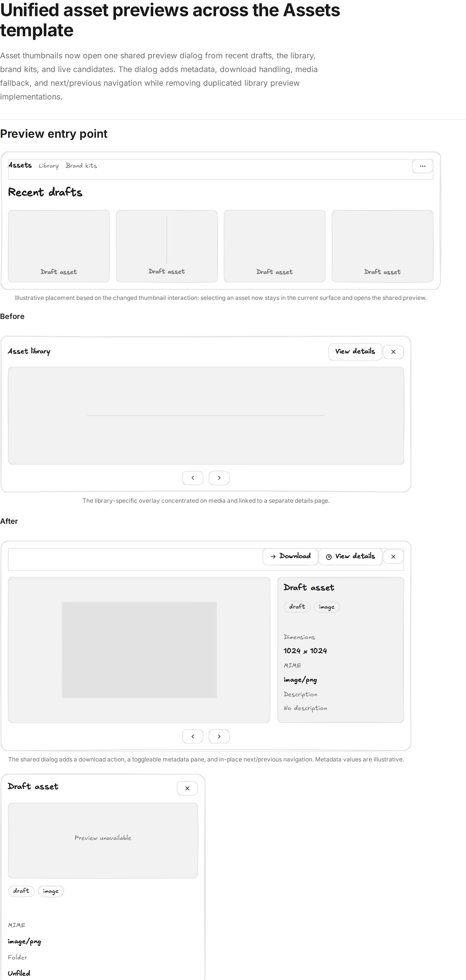Close the narrow Draft asset dialog
This screenshot has height=980, width=466.
tap(187, 789)
